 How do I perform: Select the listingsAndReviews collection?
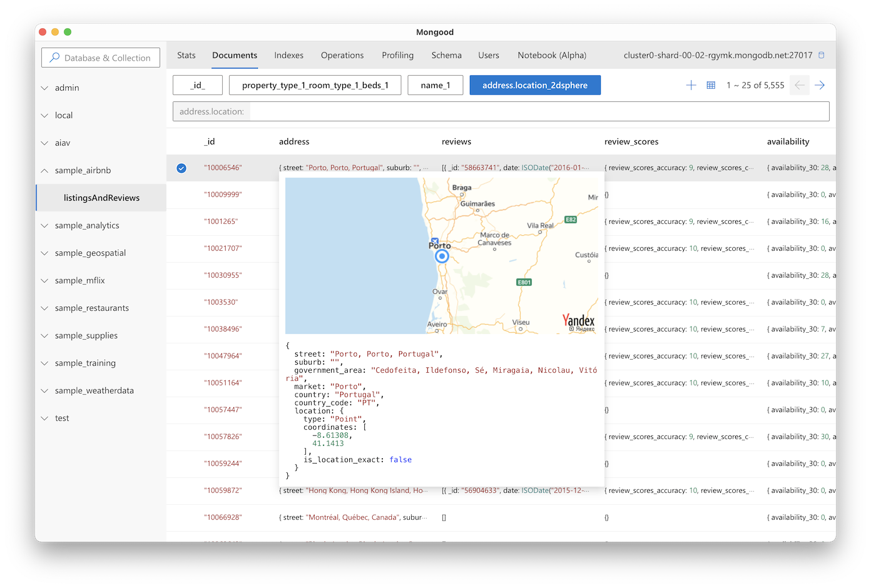coord(101,198)
